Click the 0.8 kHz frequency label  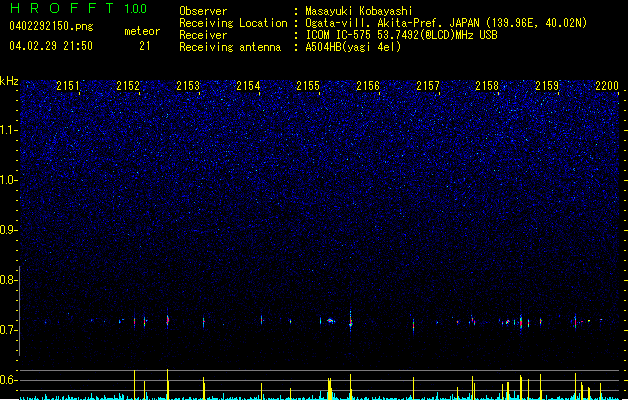point(8,280)
